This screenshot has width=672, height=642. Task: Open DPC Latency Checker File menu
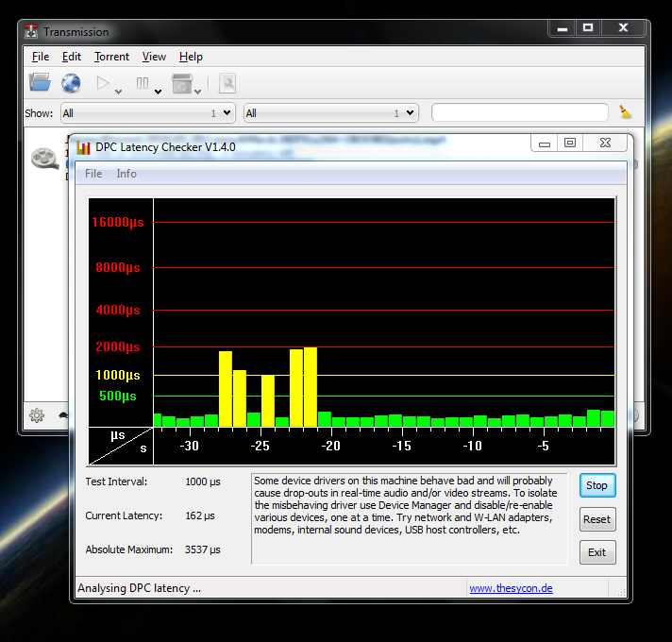coord(93,174)
